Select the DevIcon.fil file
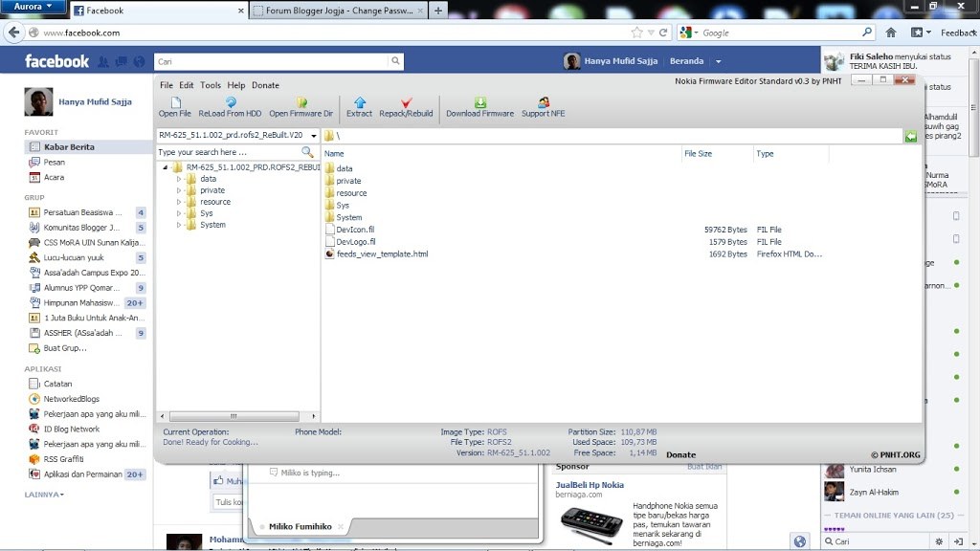Screen dimensions: 980x551 coord(355,230)
